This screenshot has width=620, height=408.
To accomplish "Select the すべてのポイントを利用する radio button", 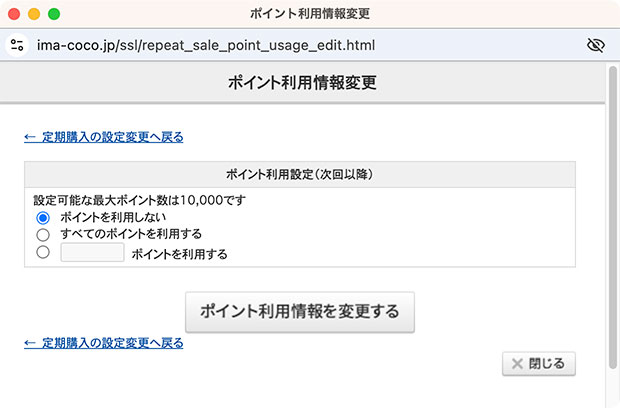I will point(42,235).
